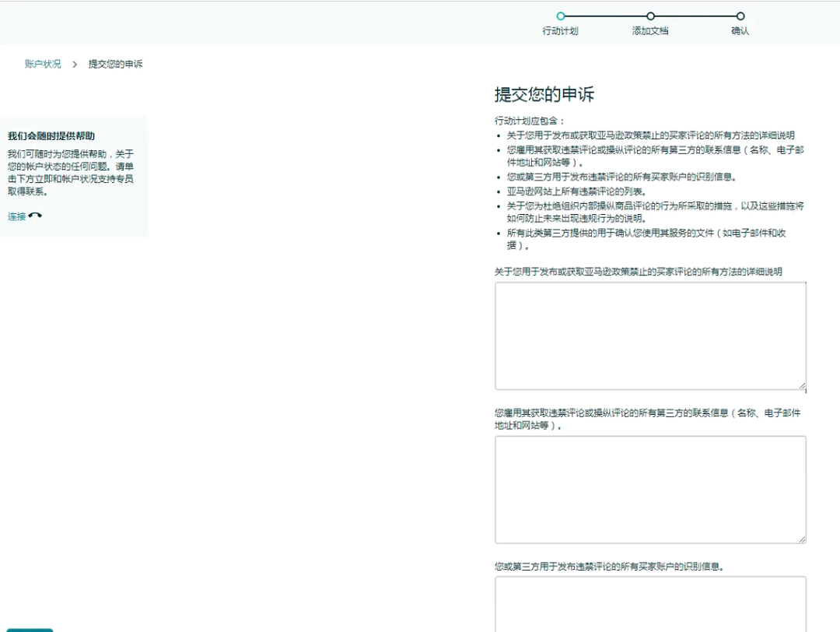This screenshot has width=840, height=632.
Task: Click the buyer account identification text area
Action: click(650, 607)
